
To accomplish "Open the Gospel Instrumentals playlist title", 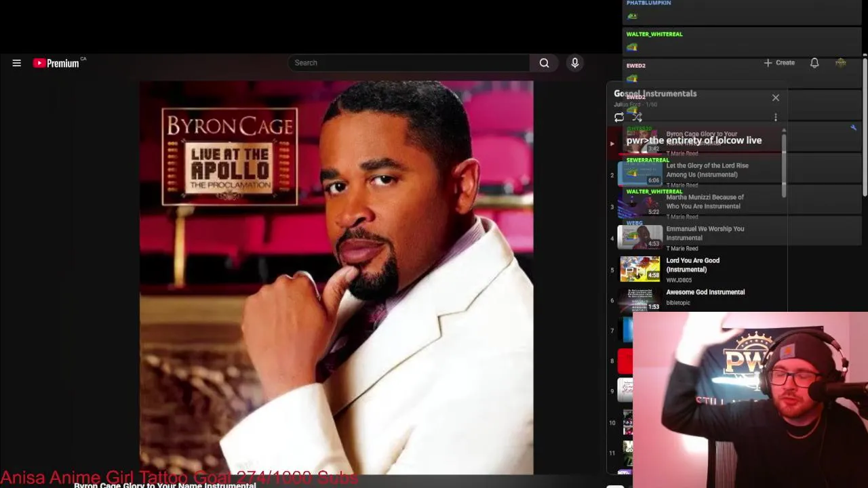I will coord(655,94).
